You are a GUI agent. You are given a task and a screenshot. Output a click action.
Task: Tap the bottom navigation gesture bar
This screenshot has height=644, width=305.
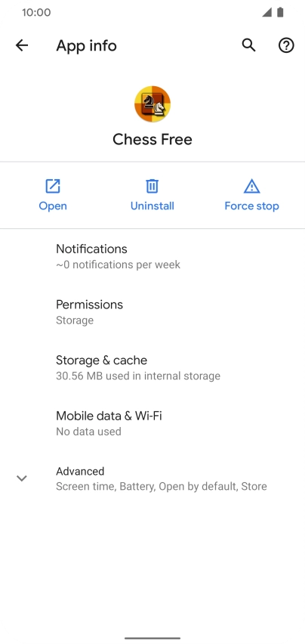(x=152, y=638)
